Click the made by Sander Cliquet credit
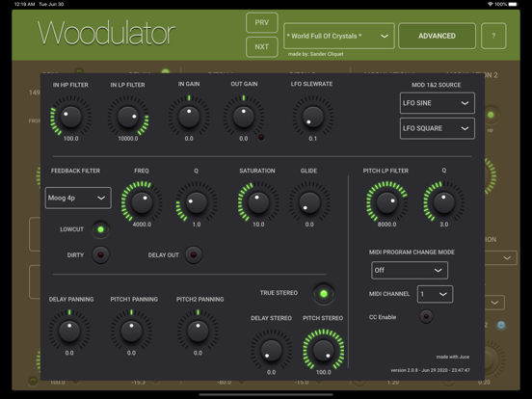This screenshot has height=399, width=532. [315, 54]
